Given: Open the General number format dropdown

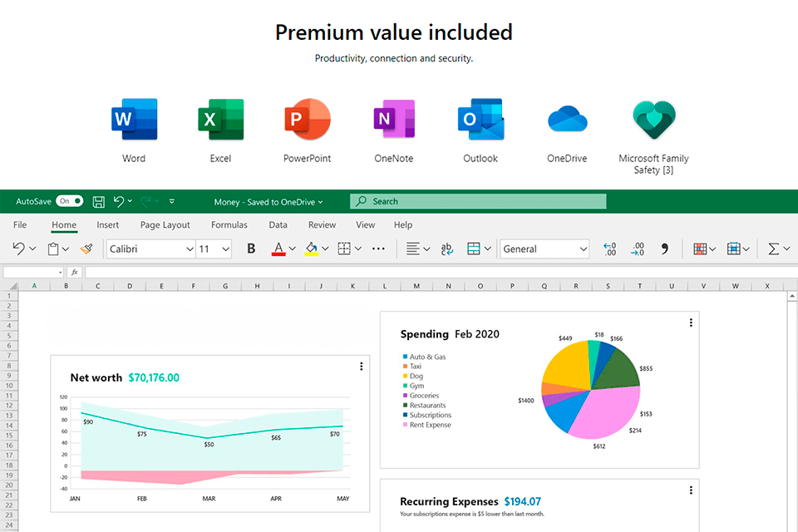Looking at the screenshot, I should pyautogui.click(x=584, y=249).
